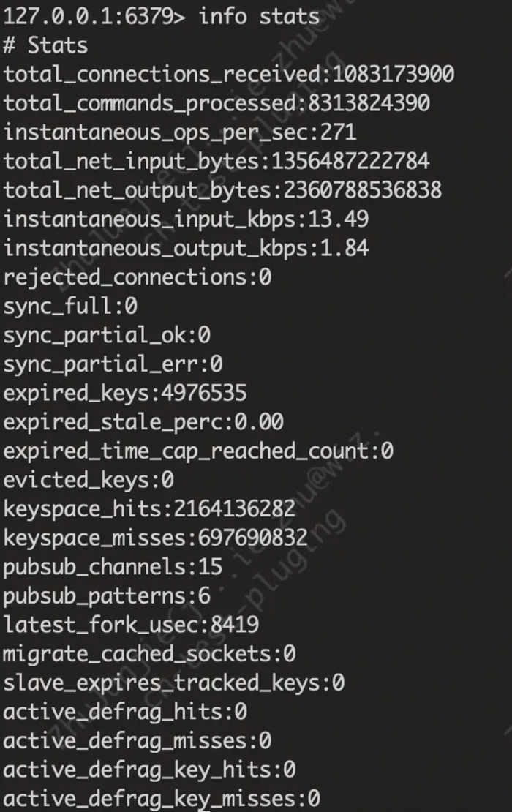Select the total_commands_processed line

(x=217, y=104)
